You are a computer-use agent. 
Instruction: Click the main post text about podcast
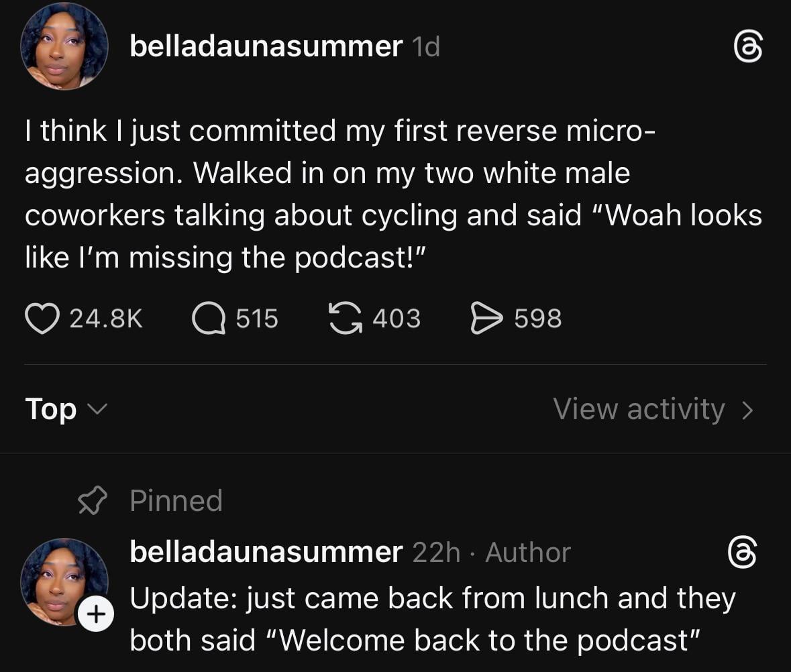coord(393,194)
